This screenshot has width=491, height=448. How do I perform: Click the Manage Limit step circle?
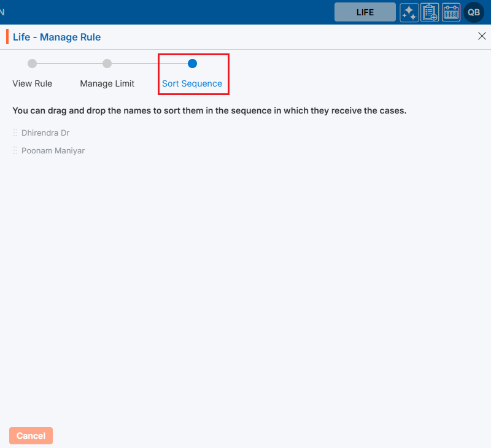(107, 63)
